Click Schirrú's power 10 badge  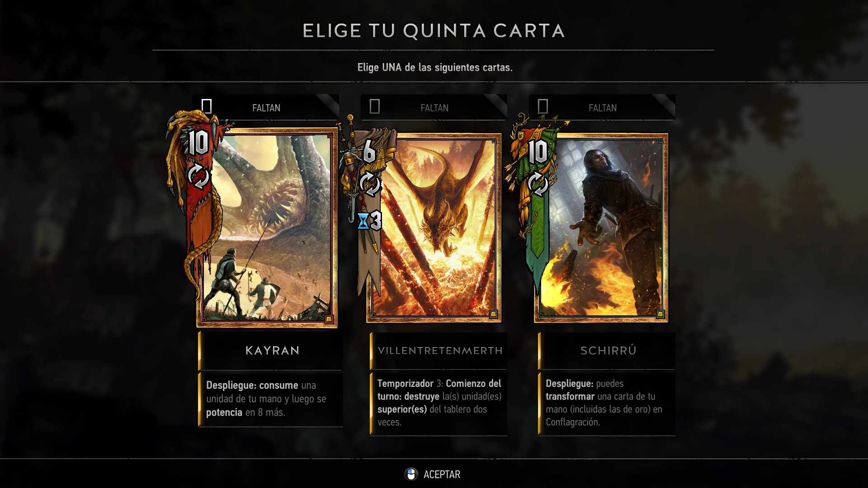click(x=538, y=151)
